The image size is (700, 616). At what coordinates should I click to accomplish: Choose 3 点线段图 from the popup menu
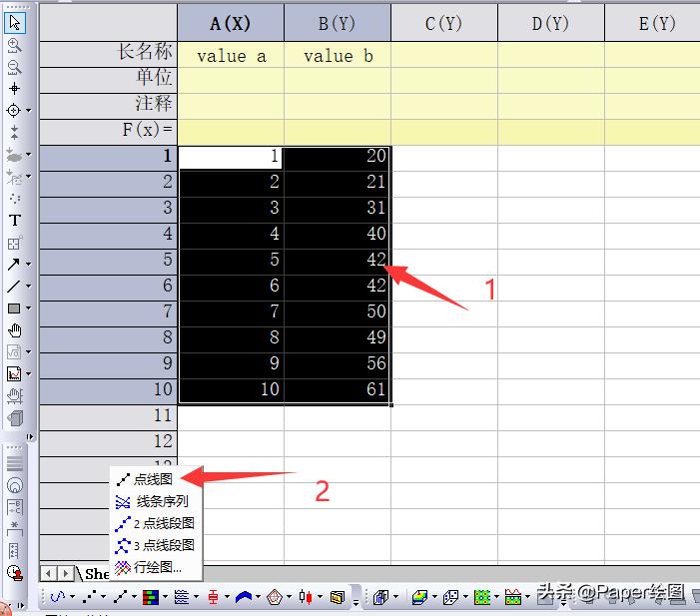click(156, 545)
